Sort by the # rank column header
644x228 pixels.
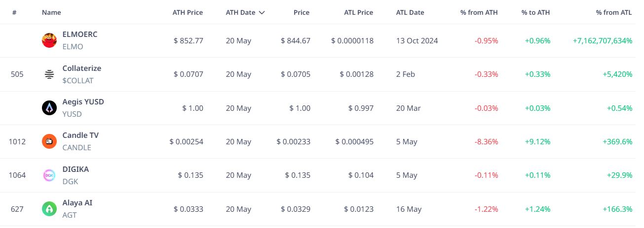[14, 12]
